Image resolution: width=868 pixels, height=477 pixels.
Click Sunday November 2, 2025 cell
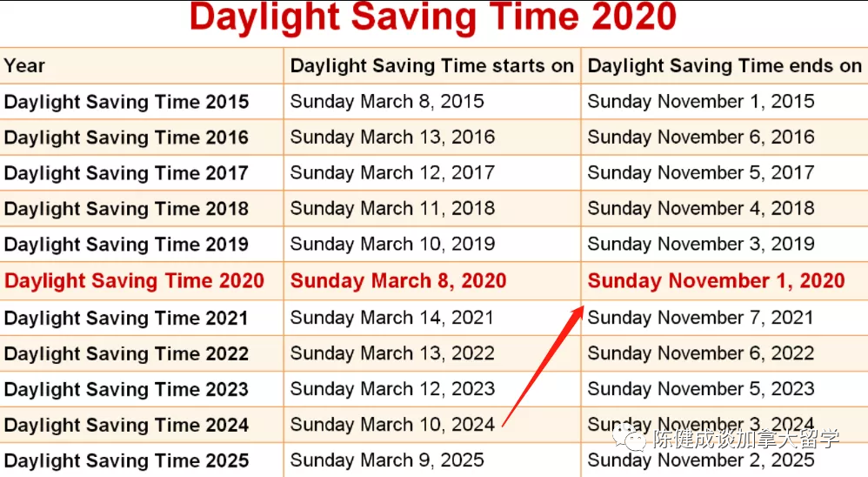[701, 460]
